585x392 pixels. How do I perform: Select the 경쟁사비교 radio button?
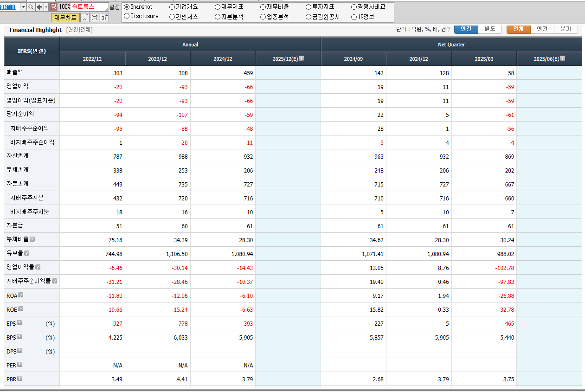(354, 7)
